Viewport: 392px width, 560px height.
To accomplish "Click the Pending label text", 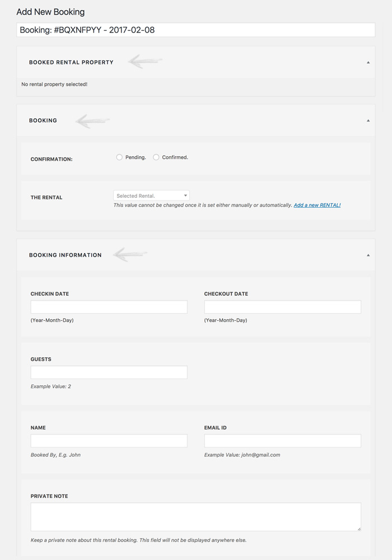I will 136,157.
